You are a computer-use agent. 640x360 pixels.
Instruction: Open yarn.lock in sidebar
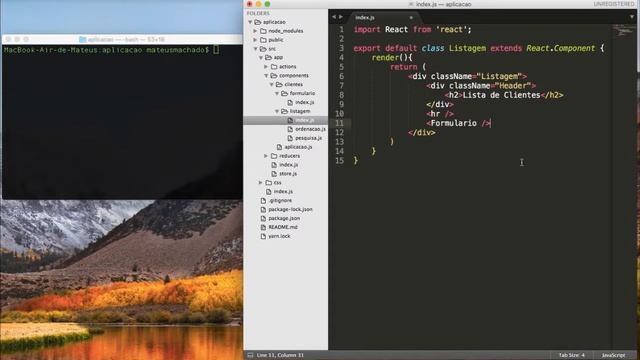(279, 236)
